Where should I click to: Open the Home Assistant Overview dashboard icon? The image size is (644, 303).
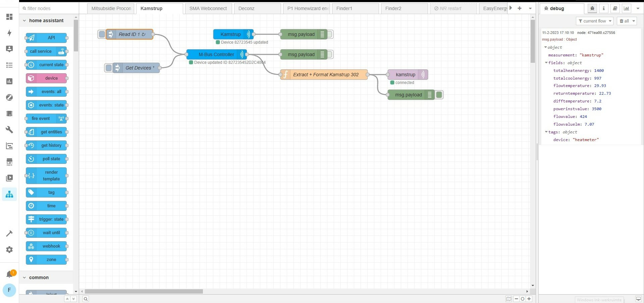9,16
